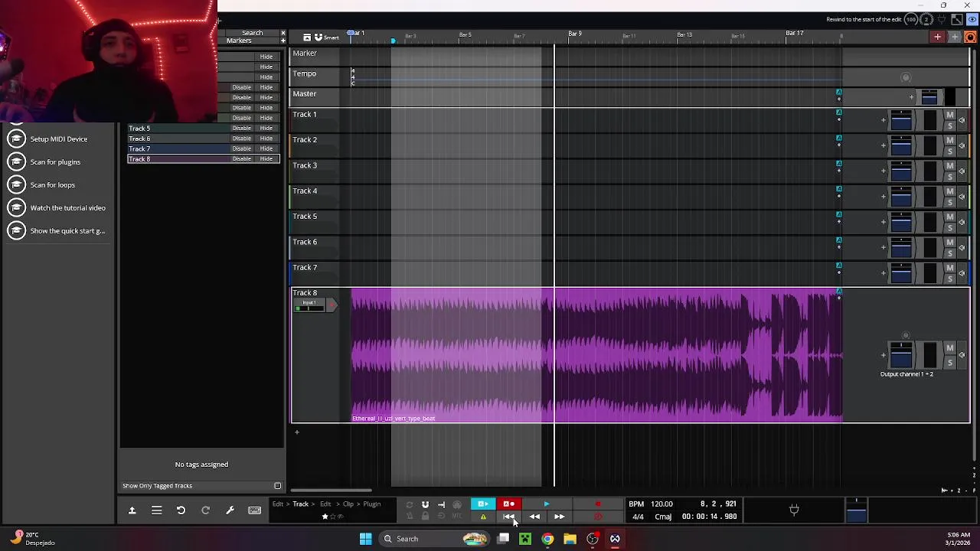Click the Cmaj key display
This screenshot has height=551, width=980.
pos(663,517)
